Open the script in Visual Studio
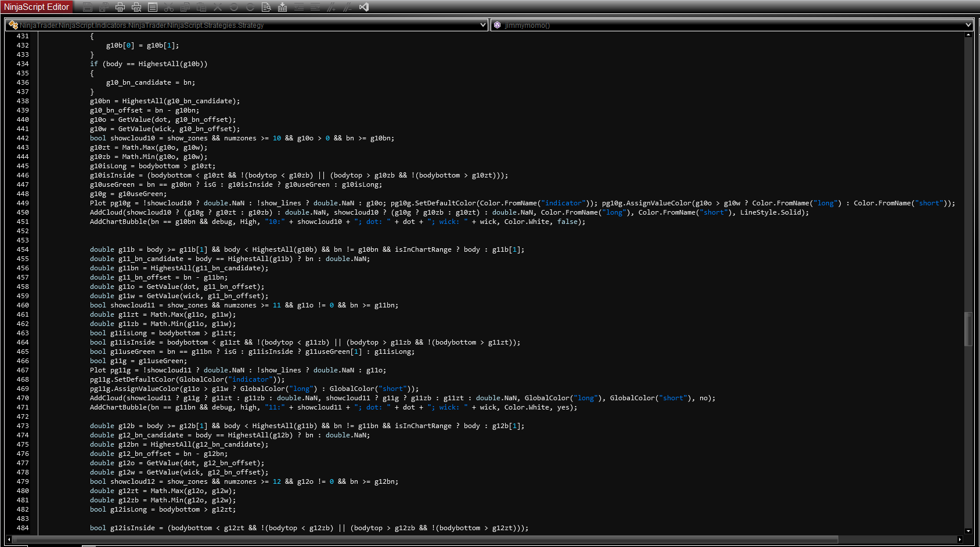The height and width of the screenshot is (547, 980). click(364, 7)
